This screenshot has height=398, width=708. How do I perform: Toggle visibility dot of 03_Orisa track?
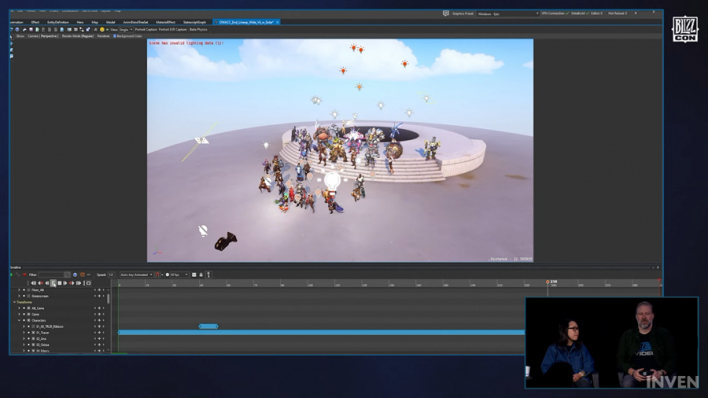tap(28, 345)
